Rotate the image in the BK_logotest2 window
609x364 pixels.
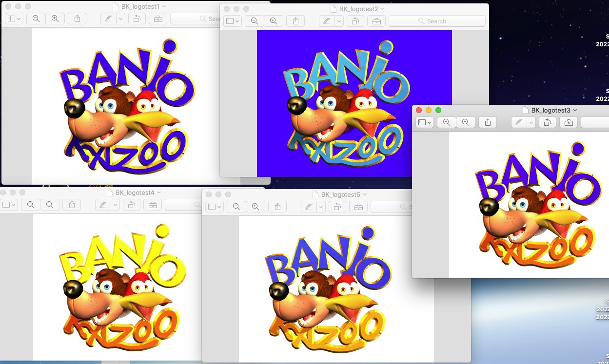coord(356,21)
